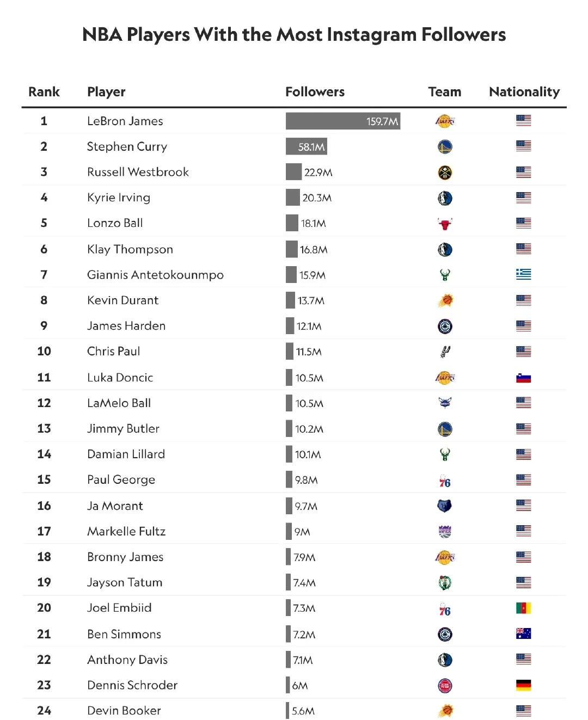Image resolution: width=588 pixels, height=720 pixels.
Task: Click LeBron James's 159.7M follower bar
Action: 343,121
